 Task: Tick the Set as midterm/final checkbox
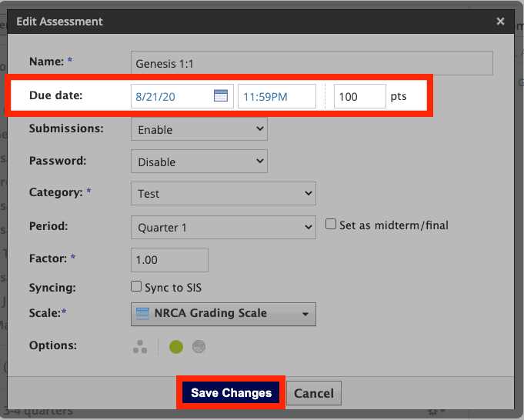tap(331, 224)
